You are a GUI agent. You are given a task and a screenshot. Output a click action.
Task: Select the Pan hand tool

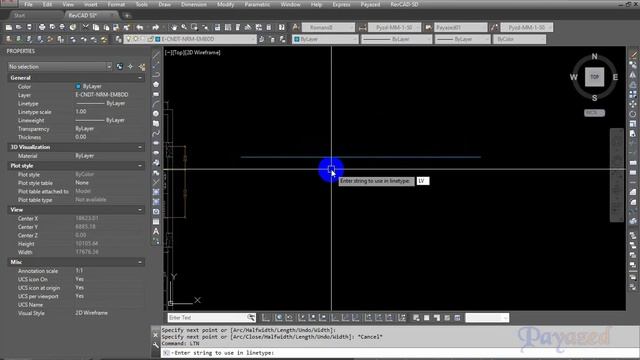coord(174,27)
